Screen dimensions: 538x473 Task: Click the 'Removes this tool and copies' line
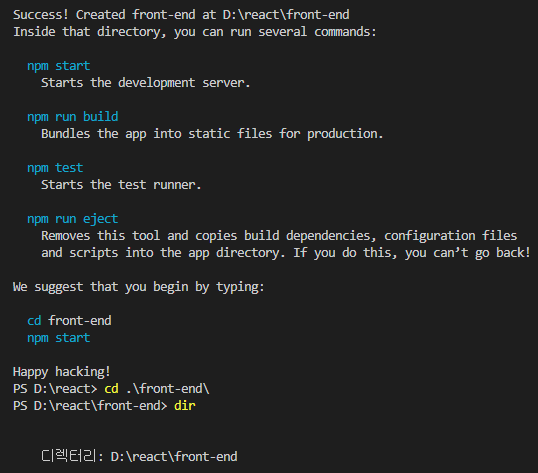[279, 236]
